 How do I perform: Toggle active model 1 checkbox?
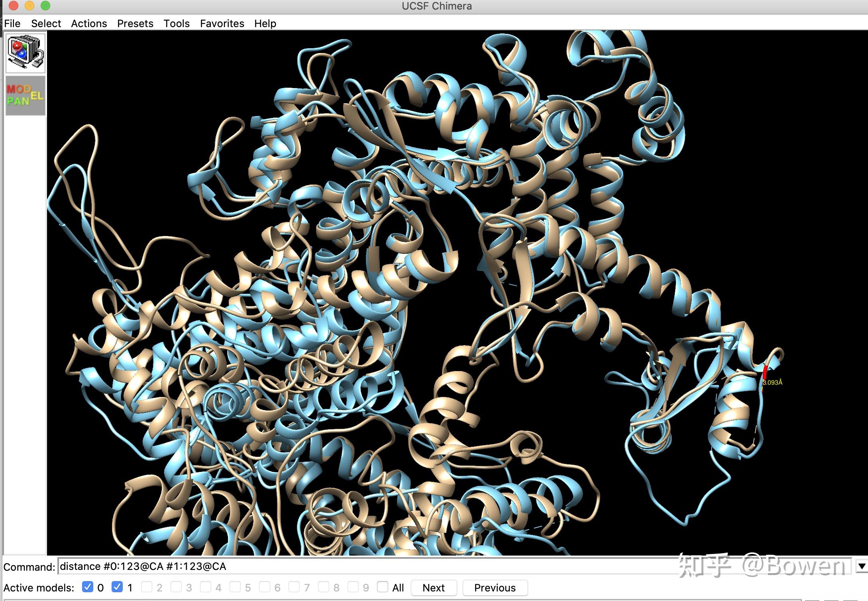pos(117,587)
